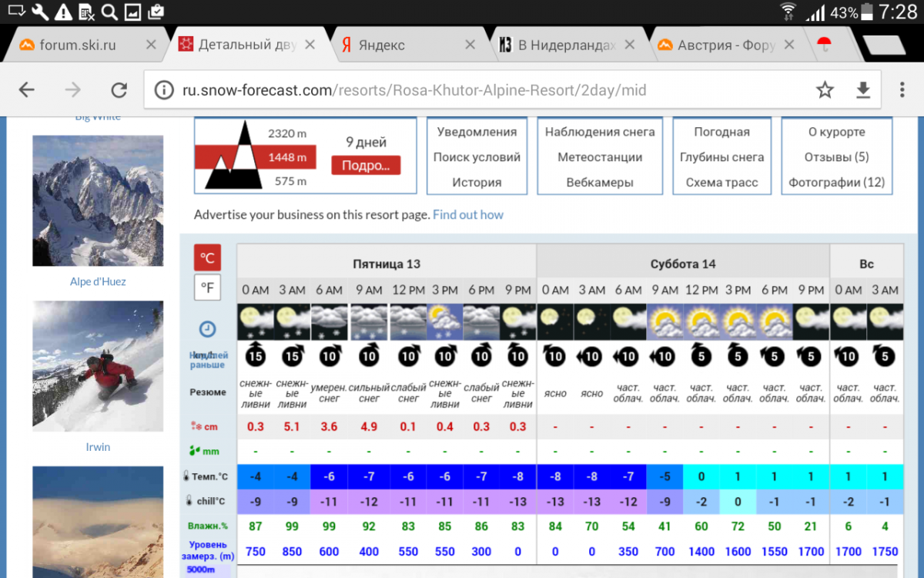Open the Наблюдения снега link

click(600, 132)
